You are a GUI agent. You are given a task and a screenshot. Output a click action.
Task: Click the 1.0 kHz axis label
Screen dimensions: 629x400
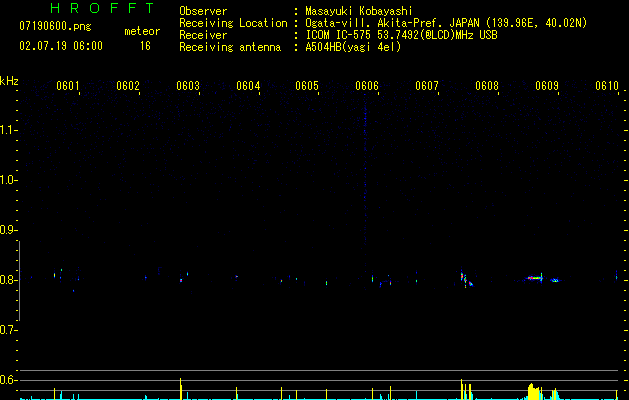pyautogui.click(x=8, y=180)
